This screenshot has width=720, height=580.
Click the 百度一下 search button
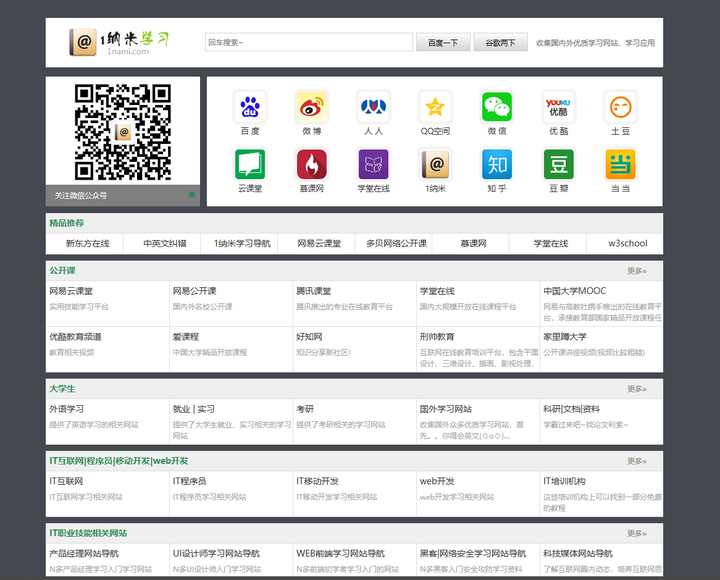[443, 42]
